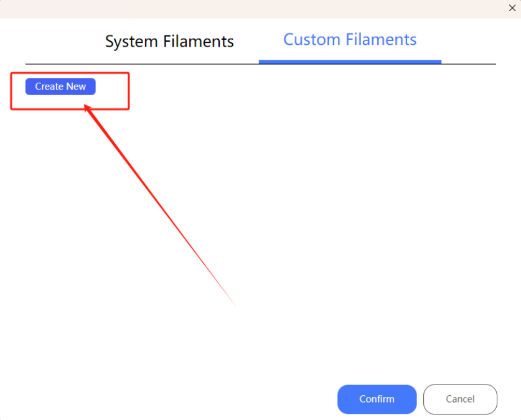Close the dialog with the X icon
This screenshot has height=420, width=521.
(512, 8)
